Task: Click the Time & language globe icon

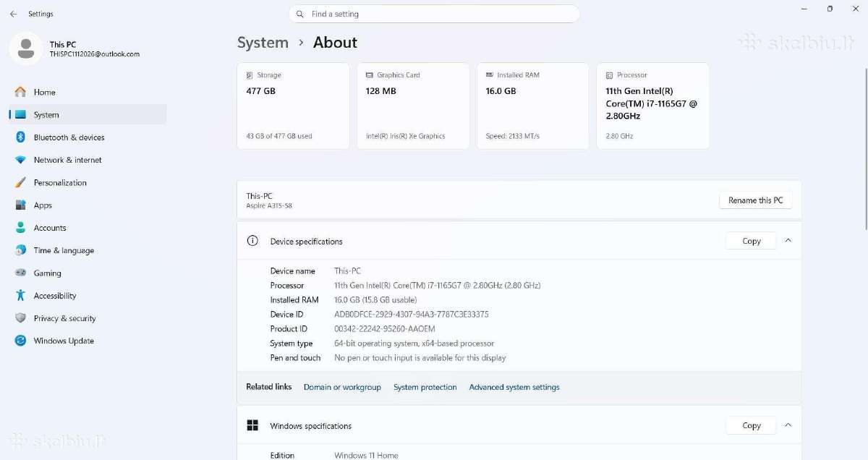Action: pos(20,250)
